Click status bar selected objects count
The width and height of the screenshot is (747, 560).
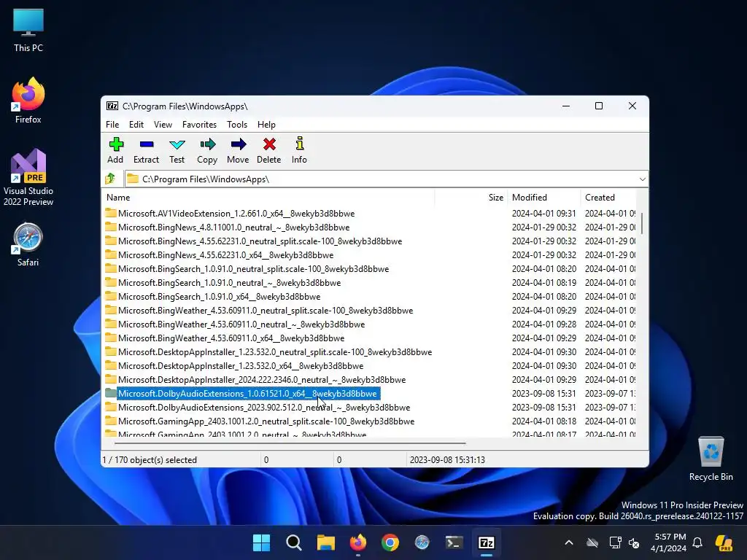click(x=150, y=459)
